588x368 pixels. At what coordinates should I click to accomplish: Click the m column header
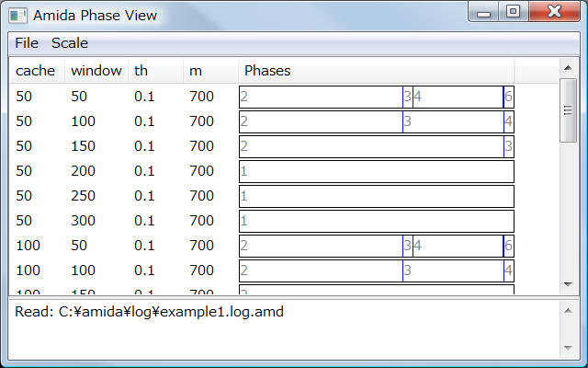pos(209,71)
